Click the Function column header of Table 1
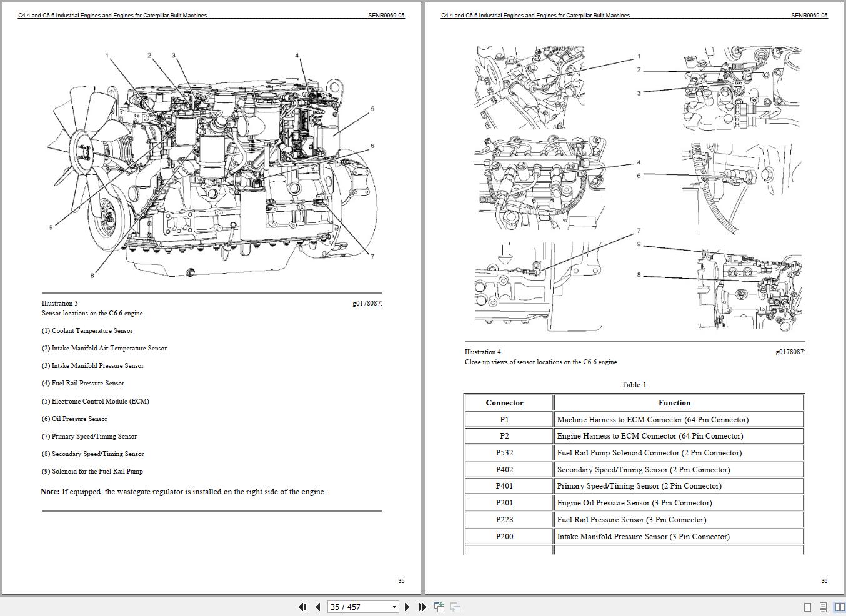The image size is (846, 616). (x=674, y=402)
